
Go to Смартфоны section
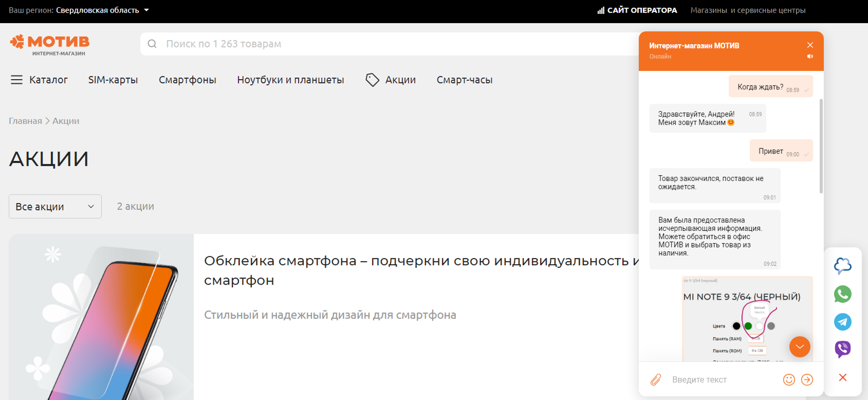point(188,80)
